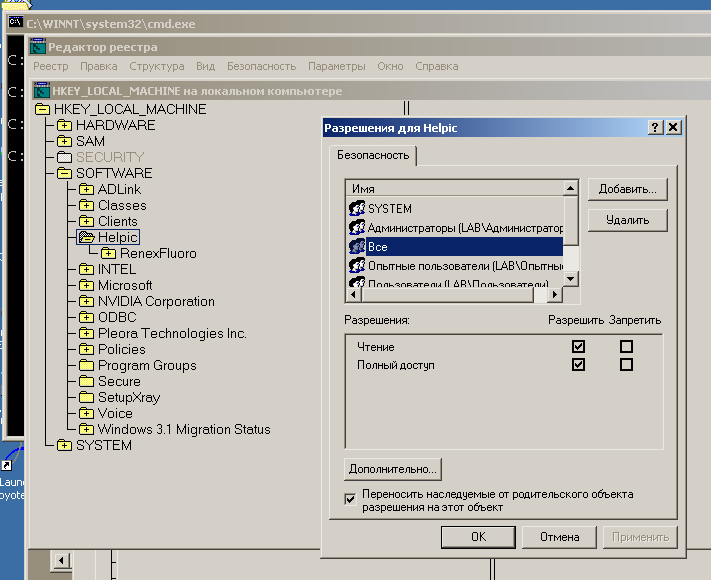Expand the Microsoft registry key
This screenshot has width=711, height=580.
point(86,285)
